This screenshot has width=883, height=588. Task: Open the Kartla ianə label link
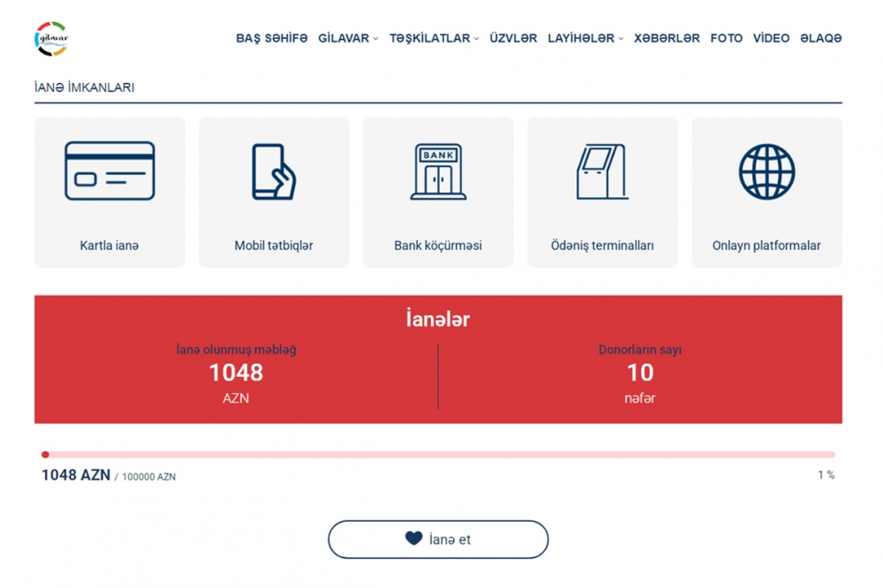tap(109, 245)
